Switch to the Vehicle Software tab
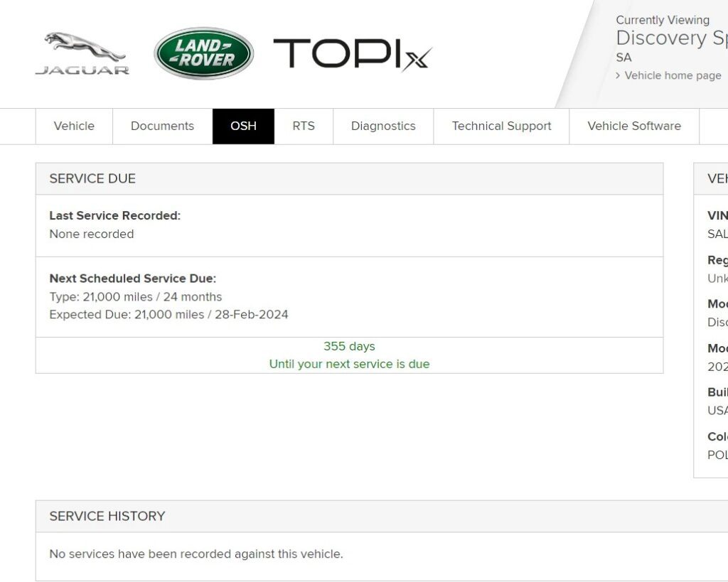Image resolution: width=728 pixels, height=582 pixels. [x=634, y=126]
